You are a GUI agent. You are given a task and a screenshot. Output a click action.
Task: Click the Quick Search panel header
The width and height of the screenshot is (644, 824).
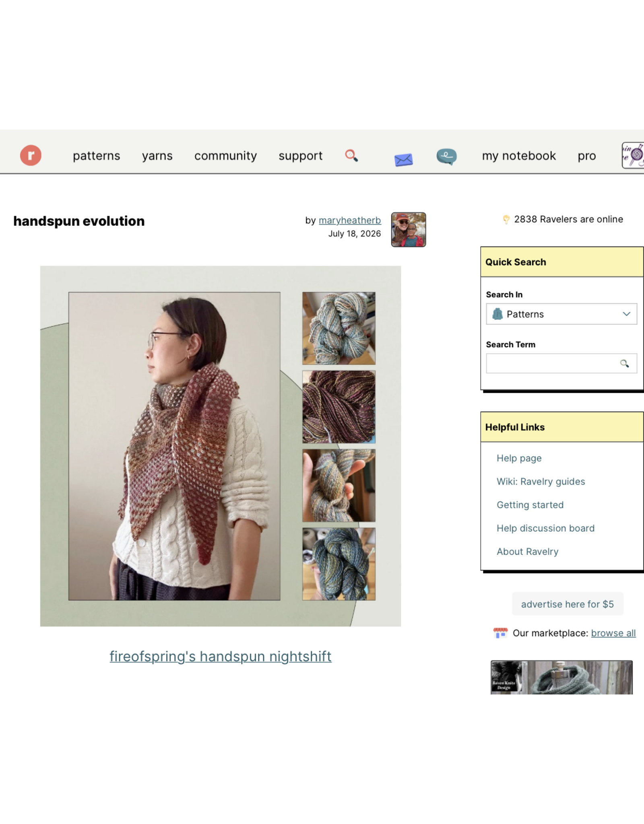(562, 262)
